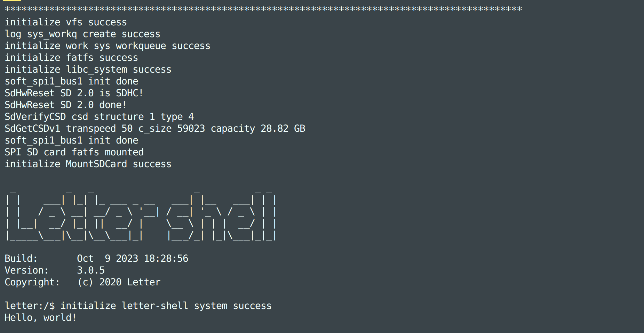Click the 'initialize fatfs success' output line
The width and height of the screenshot is (644, 333).
pos(71,58)
